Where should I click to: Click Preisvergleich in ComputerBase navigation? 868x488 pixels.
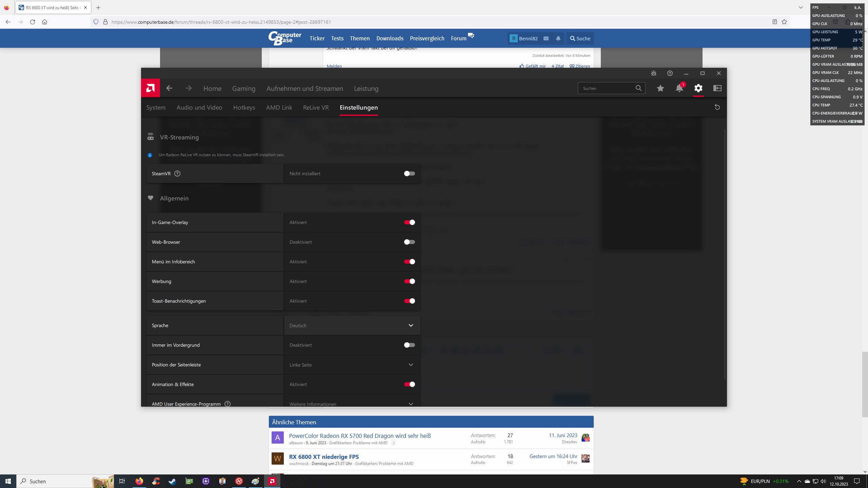coord(427,38)
